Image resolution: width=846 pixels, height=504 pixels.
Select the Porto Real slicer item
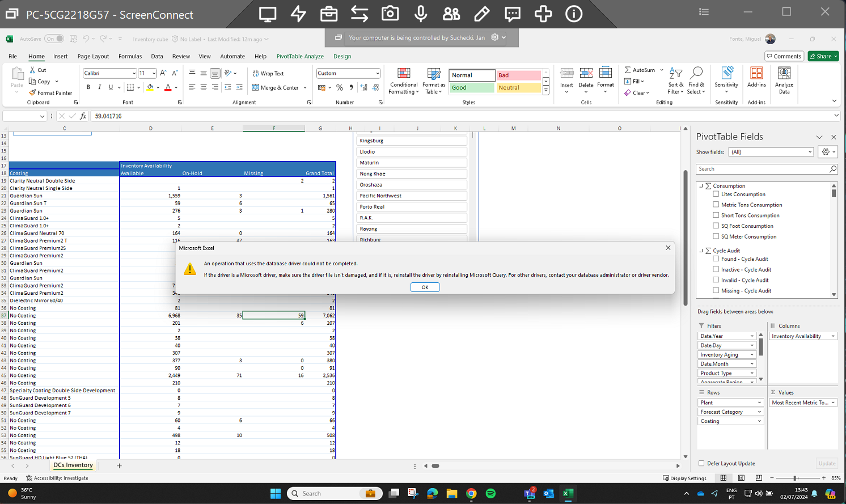(x=412, y=207)
